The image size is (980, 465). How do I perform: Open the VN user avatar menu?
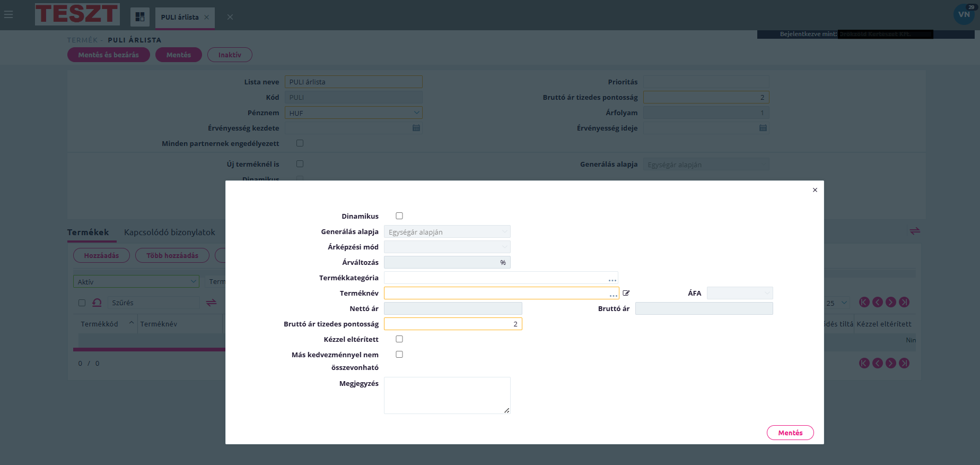click(x=964, y=14)
